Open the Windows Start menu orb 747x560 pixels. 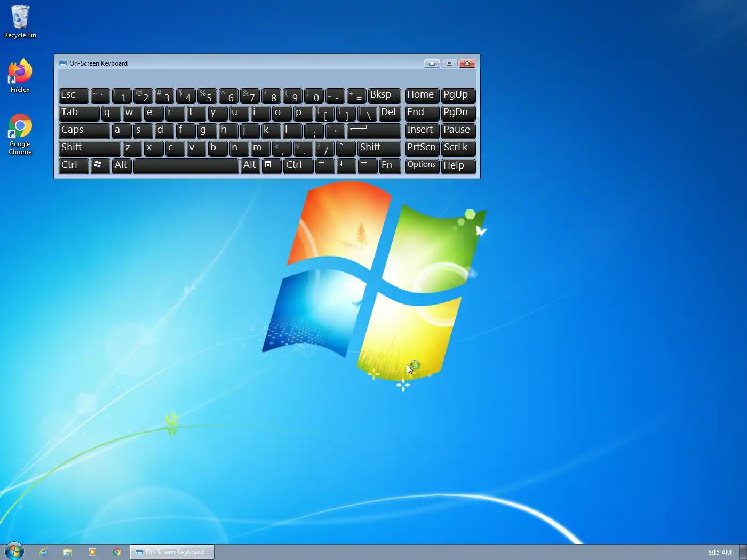click(14, 551)
